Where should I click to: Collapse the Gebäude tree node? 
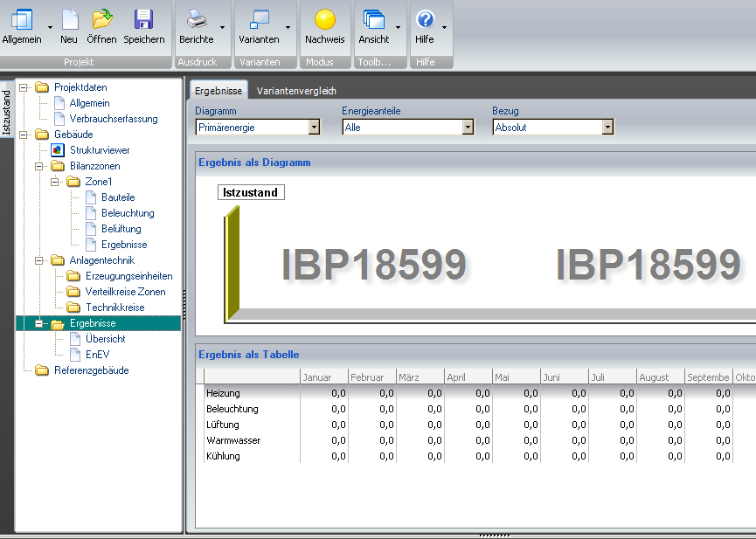23,135
